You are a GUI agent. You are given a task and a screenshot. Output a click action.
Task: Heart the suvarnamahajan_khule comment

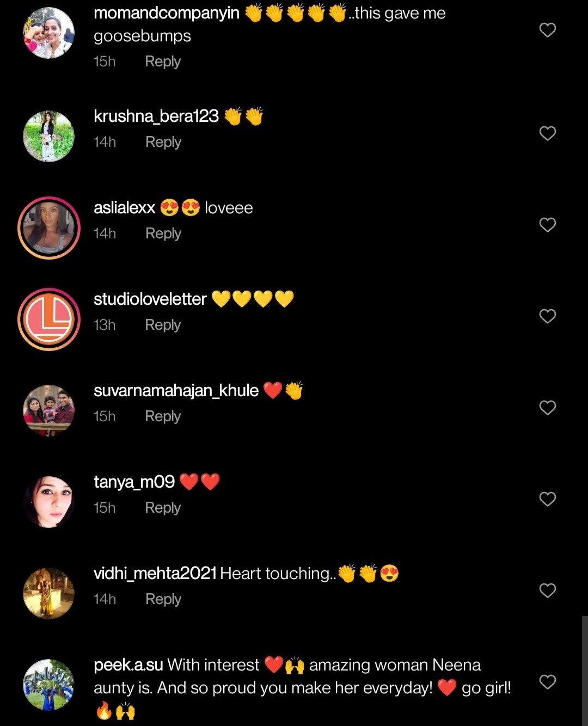pos(547,408)
